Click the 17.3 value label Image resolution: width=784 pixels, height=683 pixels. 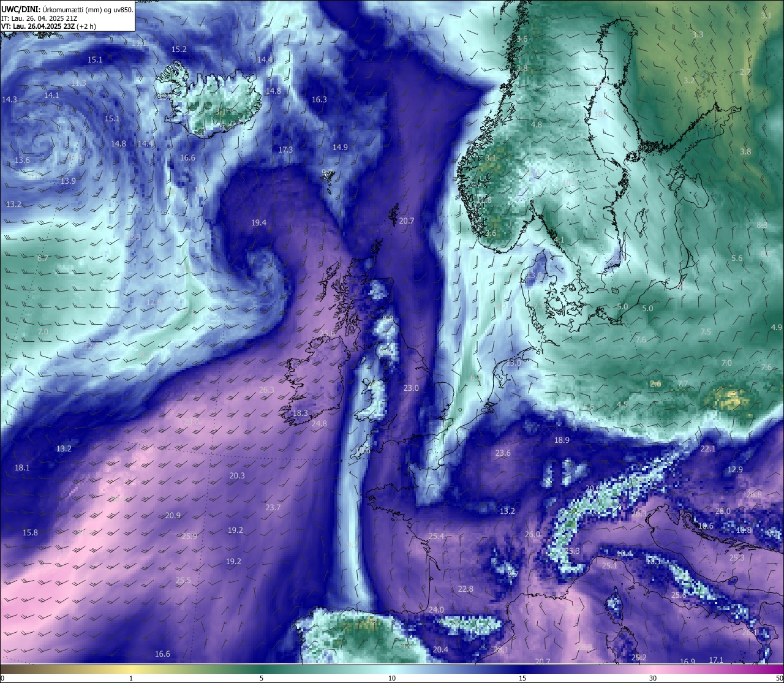285,149
